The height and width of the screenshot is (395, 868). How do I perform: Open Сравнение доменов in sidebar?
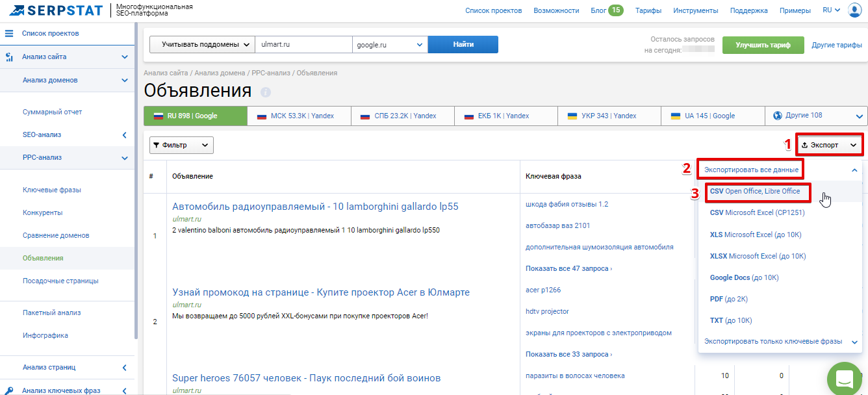click(56, 236)
